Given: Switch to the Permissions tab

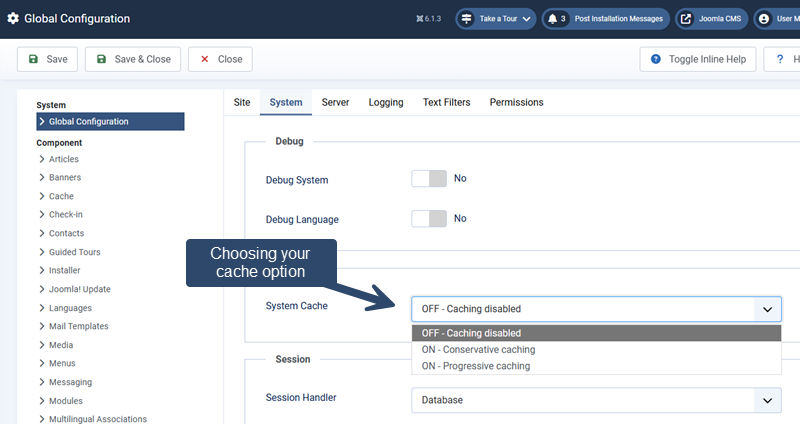Looking at the screenshot, I should pos(516,102).
